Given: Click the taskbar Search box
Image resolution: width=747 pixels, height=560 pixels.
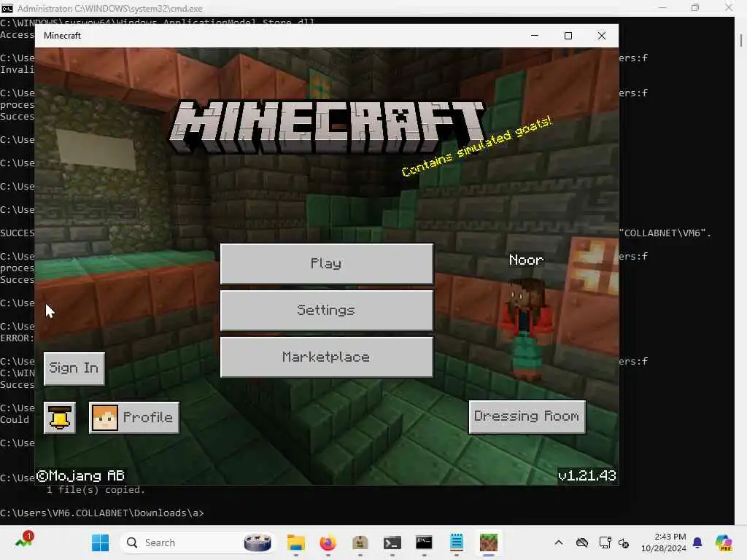Looking at the screenshot, I should click(x=198, y=542).
